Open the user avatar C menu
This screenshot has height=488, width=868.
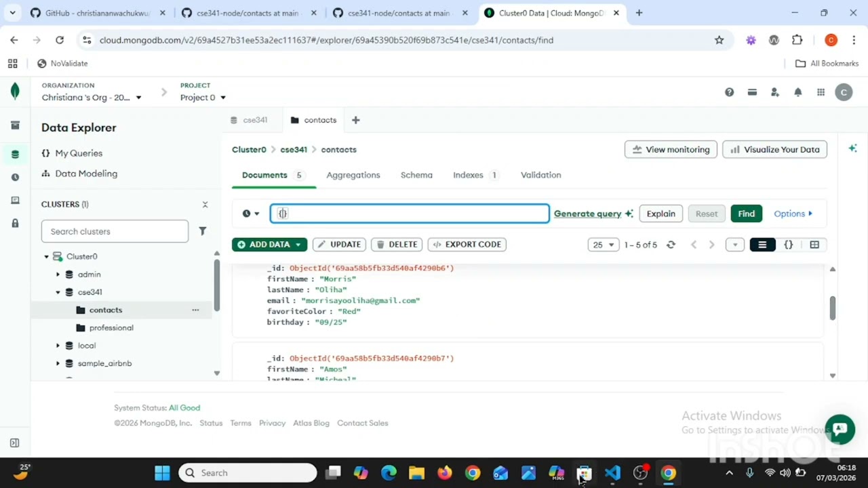tap(844, 93)
